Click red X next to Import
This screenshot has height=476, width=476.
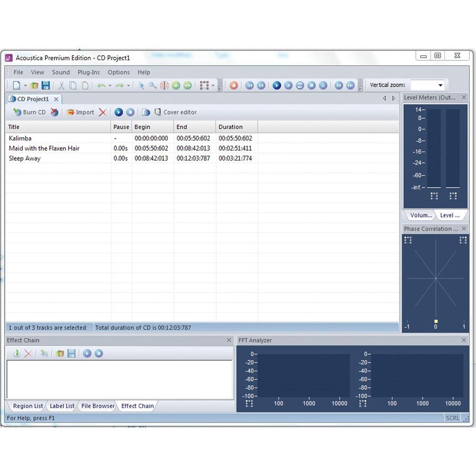pos(102,112)
